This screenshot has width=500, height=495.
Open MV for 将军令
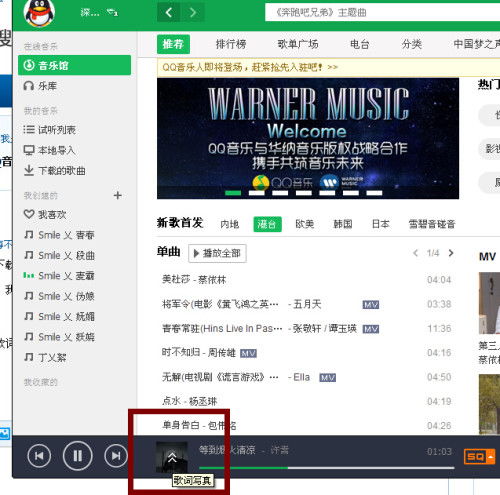371,305
